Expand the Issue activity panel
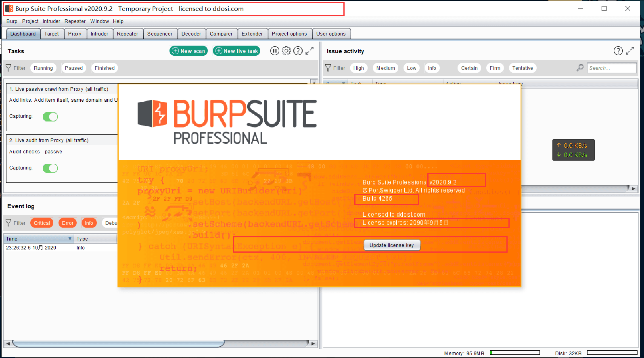 pyautogui.click(x=629, y=51)
